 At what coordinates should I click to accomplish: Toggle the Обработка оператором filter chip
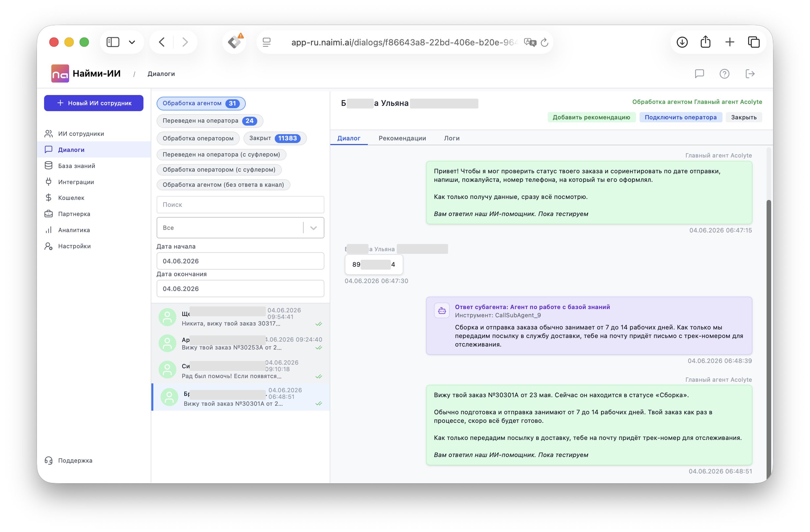tap(198, 138)
